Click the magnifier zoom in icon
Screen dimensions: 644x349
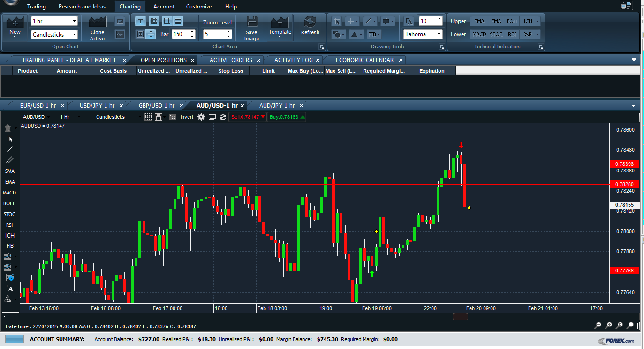point(609,325)
